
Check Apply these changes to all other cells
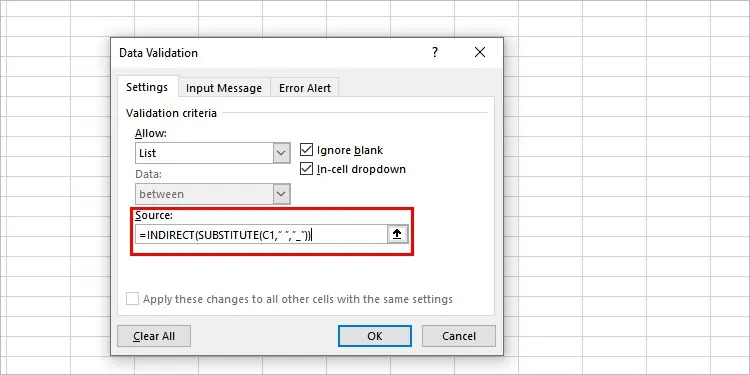point(132,299)
